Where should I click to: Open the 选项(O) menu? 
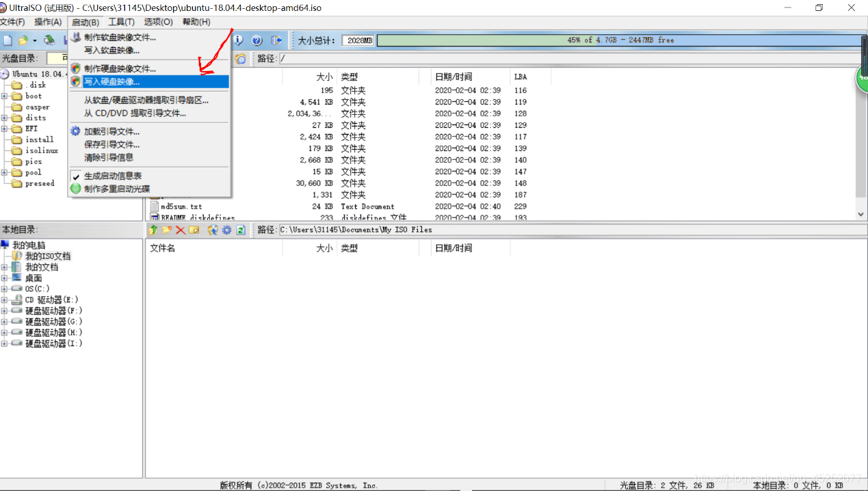click(x=158, y=22)
